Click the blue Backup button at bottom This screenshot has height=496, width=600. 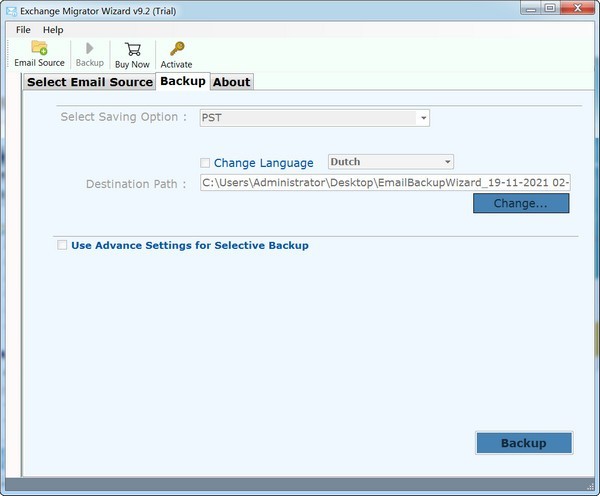click(x=523, y=443)
